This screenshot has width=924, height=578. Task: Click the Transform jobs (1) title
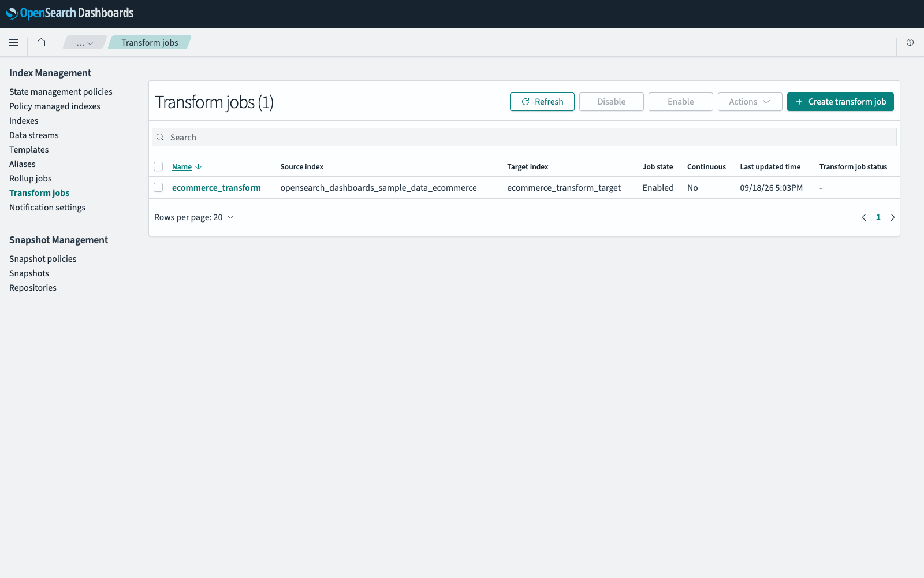click(214, 102)
